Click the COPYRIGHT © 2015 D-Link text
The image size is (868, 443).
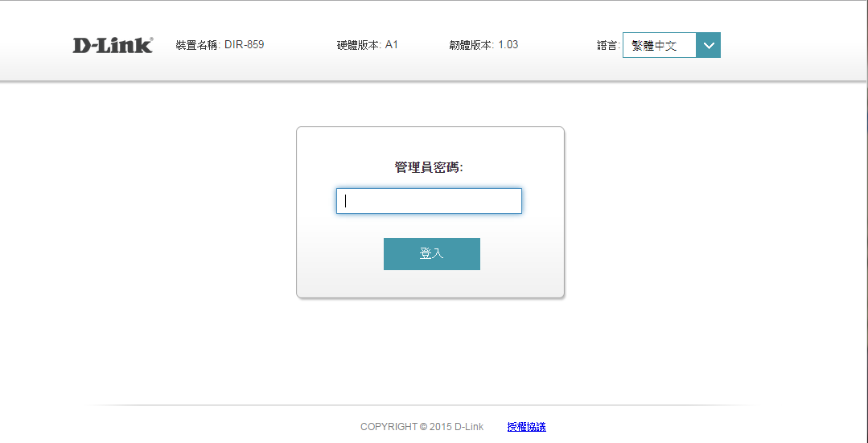[422, 427]
